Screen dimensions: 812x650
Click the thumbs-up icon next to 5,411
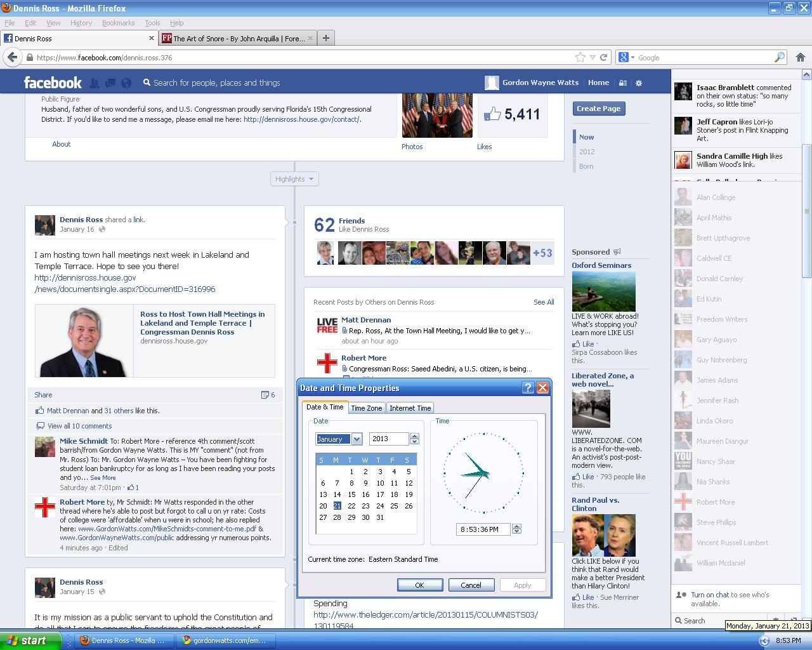492,114
